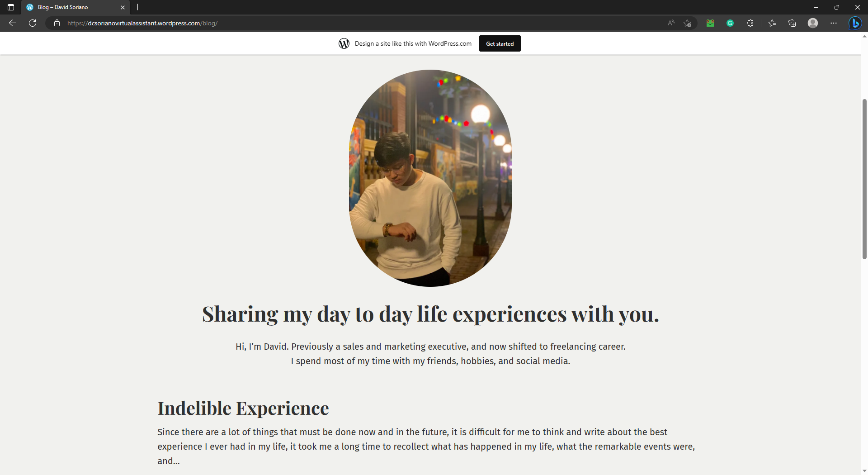Image resolution: width=868 pixels, height=475 pixels.
Task: Click the Get started button
Action: pos(500,43)
